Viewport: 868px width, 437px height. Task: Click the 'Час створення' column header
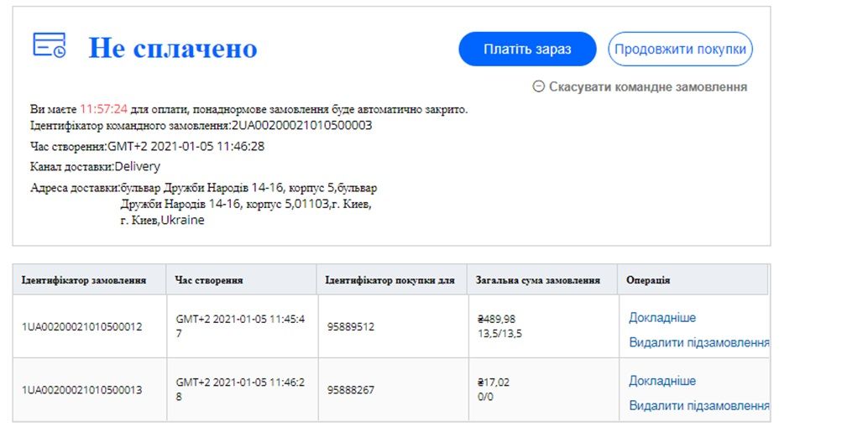(209, 280)
